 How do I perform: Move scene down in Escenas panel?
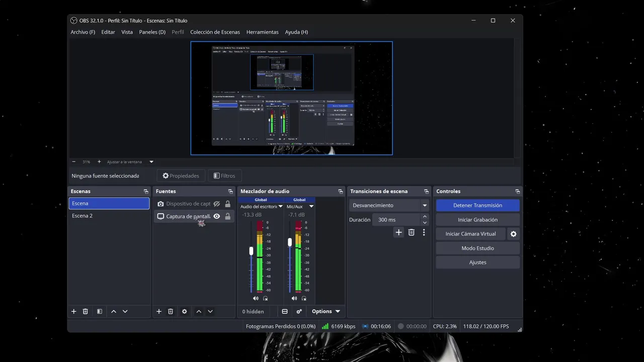pyautogui.click(x=125, y=311)
